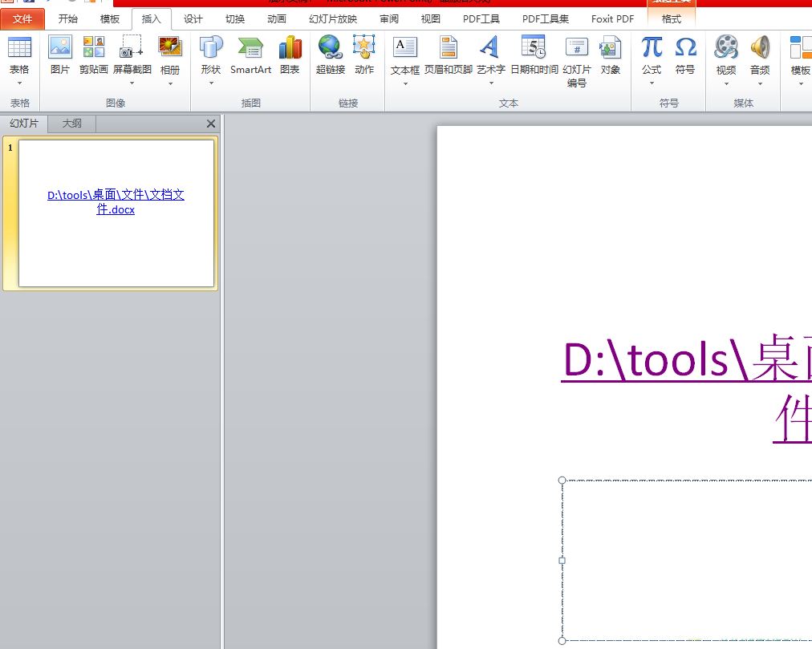
Task: Open the 文件 file menu
Action: (x=22, y=19)
